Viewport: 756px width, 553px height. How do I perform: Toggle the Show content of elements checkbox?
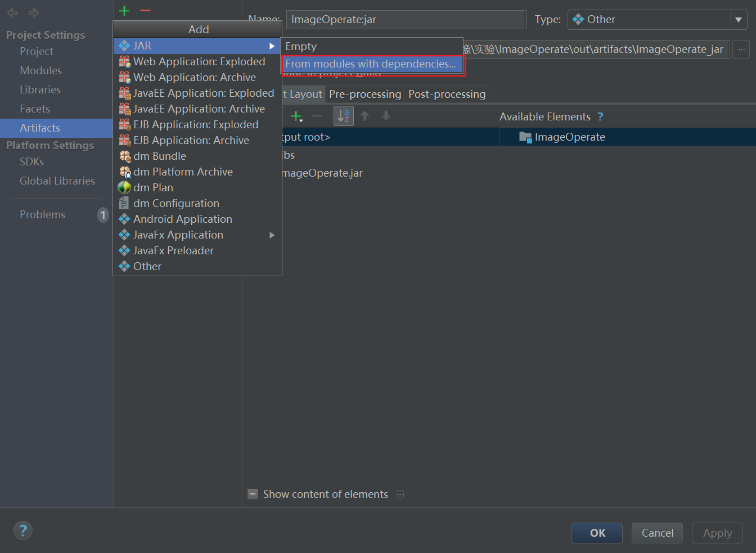253,494
